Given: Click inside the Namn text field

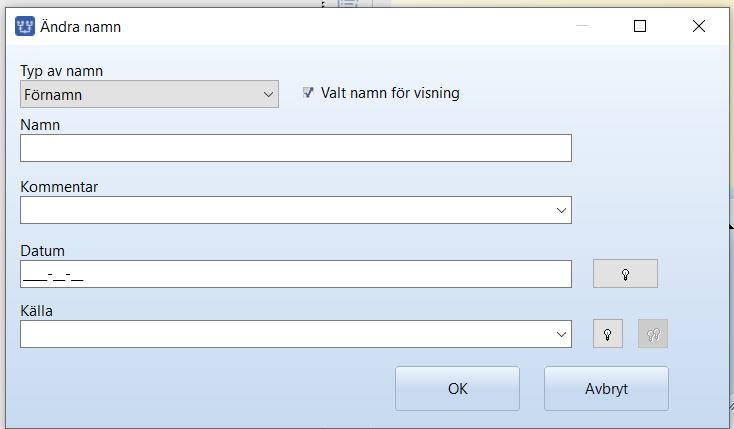Looking at the screenshot, I should (x=295, y=148).
